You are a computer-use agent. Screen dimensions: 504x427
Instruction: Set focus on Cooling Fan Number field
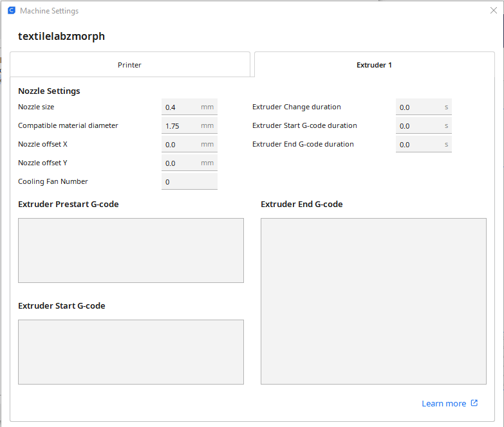tap(189, 182)
